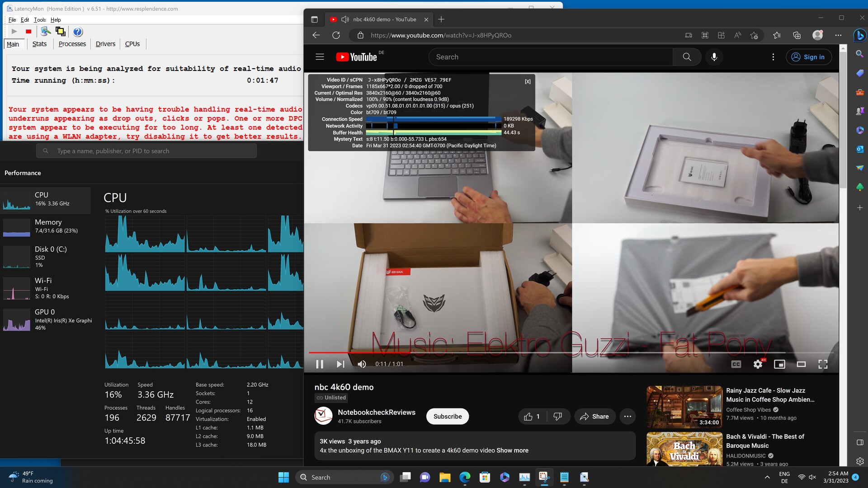This screenshot has width=868, height=488.
Task: Open the YouTube player settings gear
Action: 758,364
